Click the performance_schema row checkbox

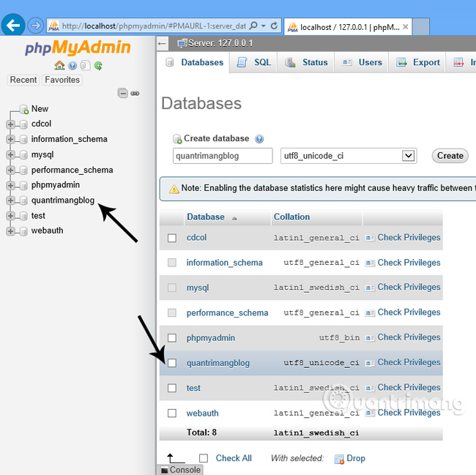172,313
